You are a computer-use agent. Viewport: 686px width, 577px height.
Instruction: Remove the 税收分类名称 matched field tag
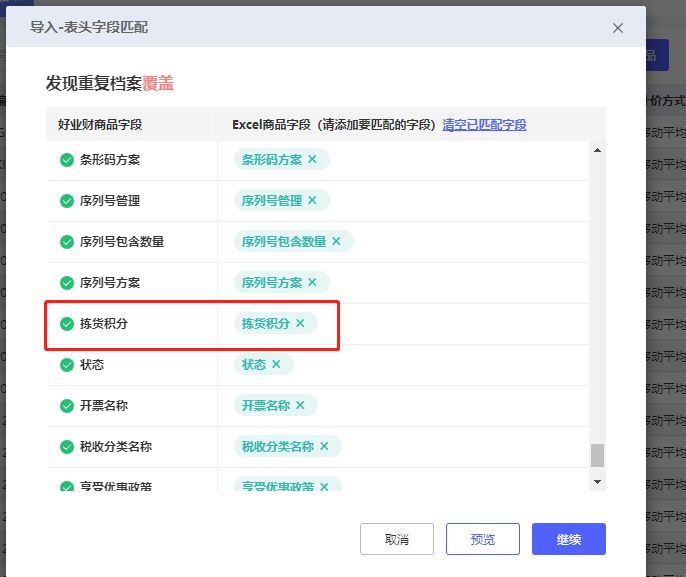click(x=324, y=447)
